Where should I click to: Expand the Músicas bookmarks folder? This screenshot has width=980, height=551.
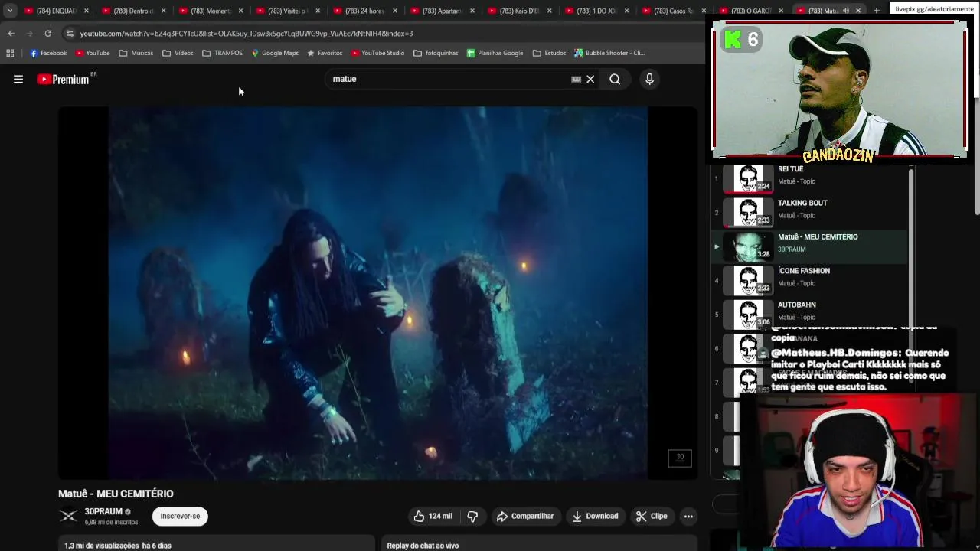(136, 53)
